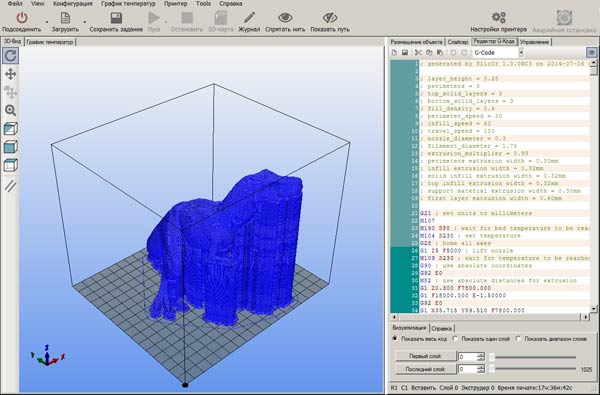
Task: Open dropdown arrow beside Загрузить
Action: click(85, 21)
